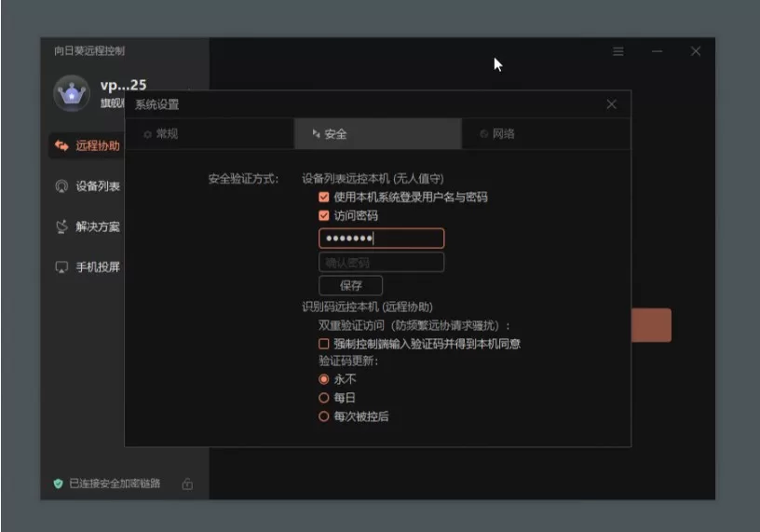The width and height of the screenshot is (760, 532).
Task: Open the 手机投屏 sidebar item
Action: tap(88, 266)
